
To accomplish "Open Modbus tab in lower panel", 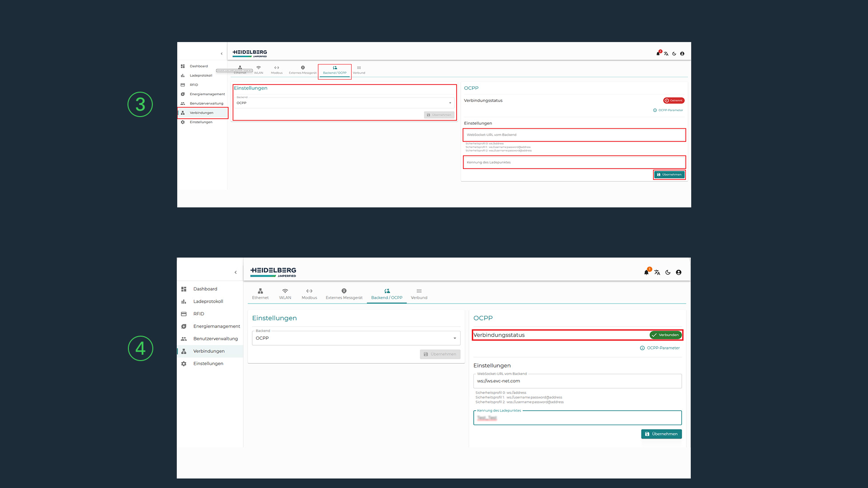I will (x=309, y=294).
